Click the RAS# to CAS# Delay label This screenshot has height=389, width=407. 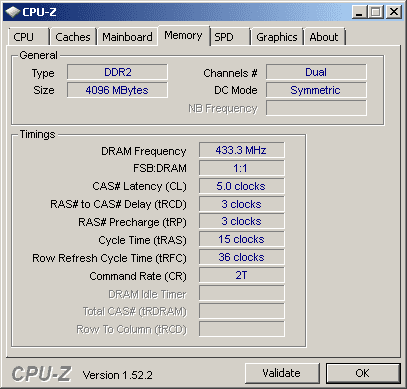coord(118,204)
